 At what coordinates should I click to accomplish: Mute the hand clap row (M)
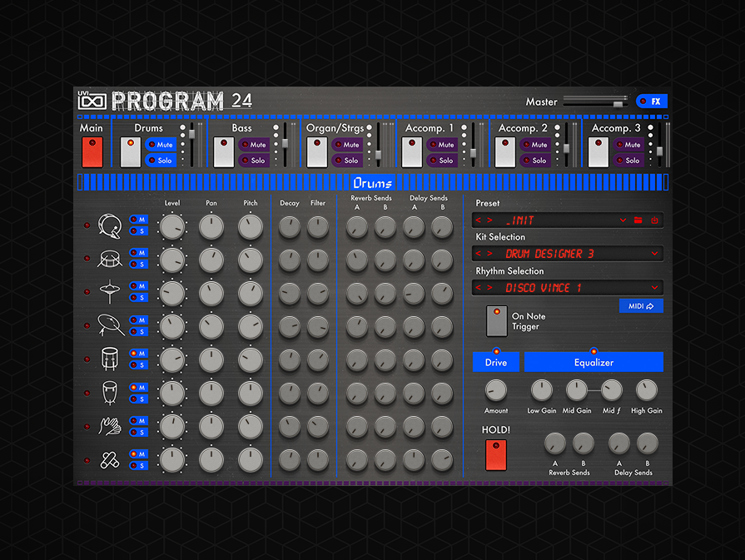[x=138, y=421]
